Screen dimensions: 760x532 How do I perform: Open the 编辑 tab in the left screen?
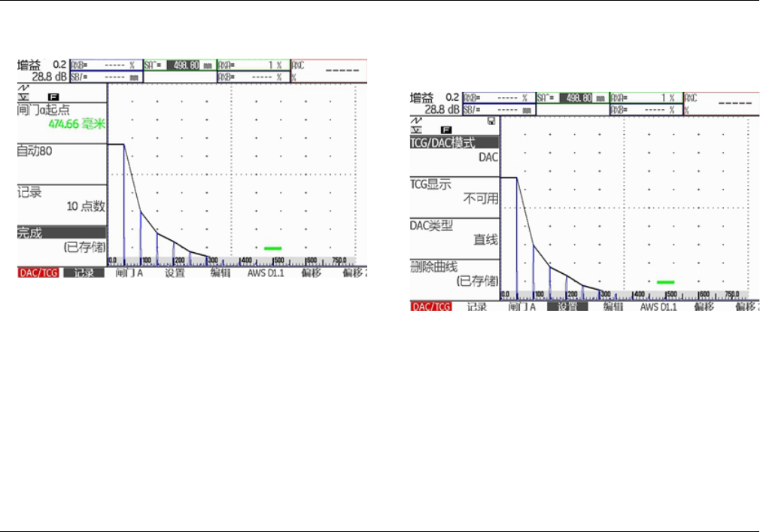(220, 273)
